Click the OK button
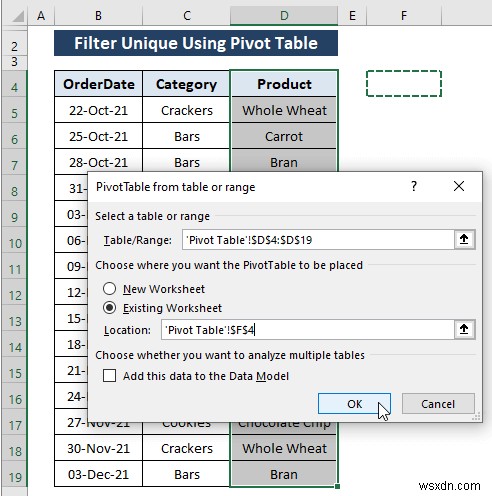 354,404
